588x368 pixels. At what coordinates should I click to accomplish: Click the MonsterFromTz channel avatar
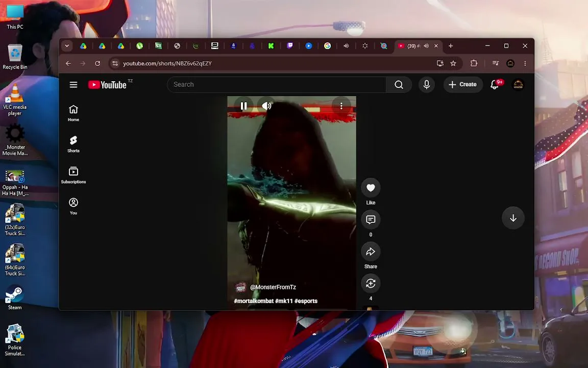(240, 287)
